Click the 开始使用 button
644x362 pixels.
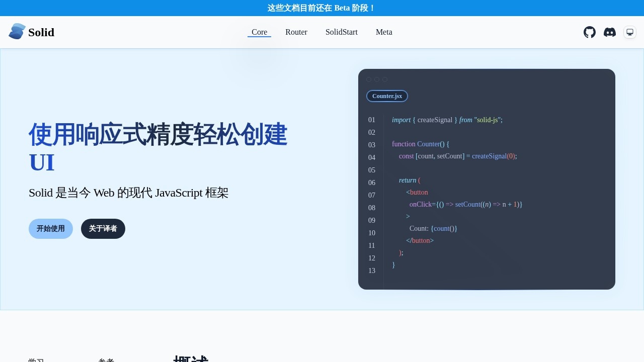pos(51,229)
